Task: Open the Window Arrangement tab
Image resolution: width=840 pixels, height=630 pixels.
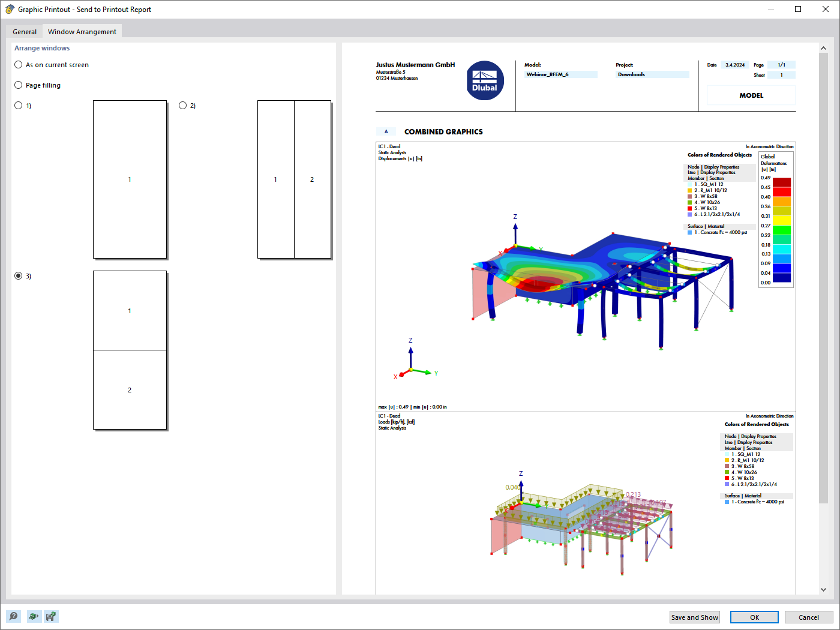Action: [82, 32]
